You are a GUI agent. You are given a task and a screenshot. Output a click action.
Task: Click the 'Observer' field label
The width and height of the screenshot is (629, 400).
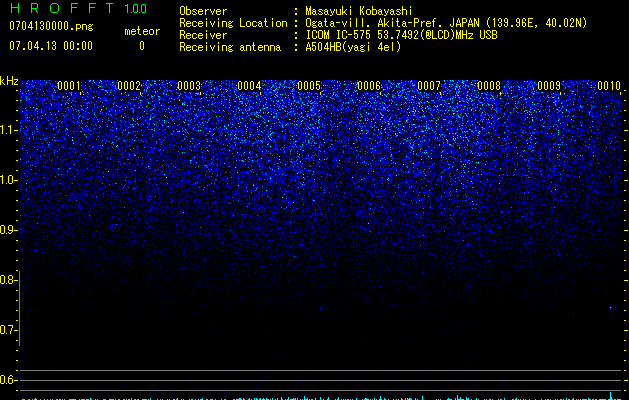click(x=203, y=11)
